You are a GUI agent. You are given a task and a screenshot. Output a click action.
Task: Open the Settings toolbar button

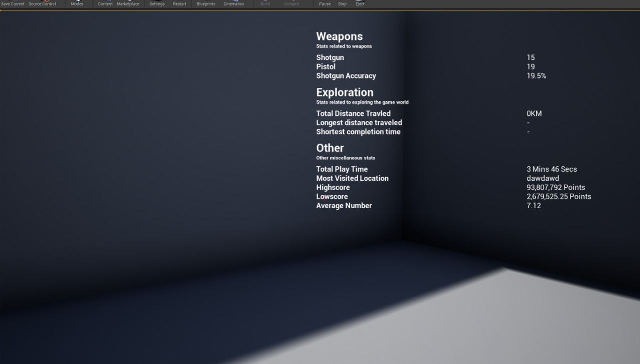click(x=157, y=3)
